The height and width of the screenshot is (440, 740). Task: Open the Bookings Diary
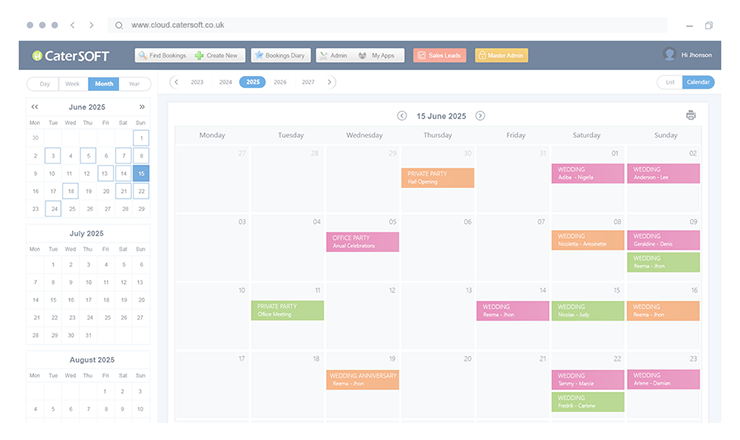click(x=279, y=56)
